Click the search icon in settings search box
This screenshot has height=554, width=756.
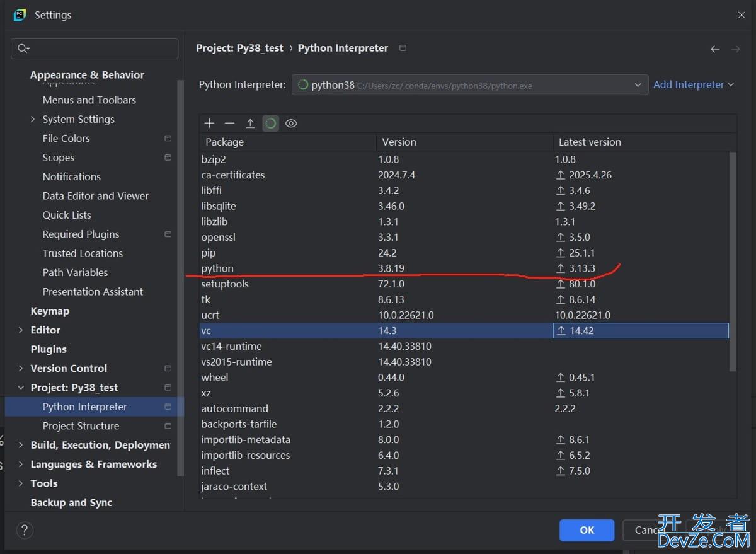(x=24, y=49)
